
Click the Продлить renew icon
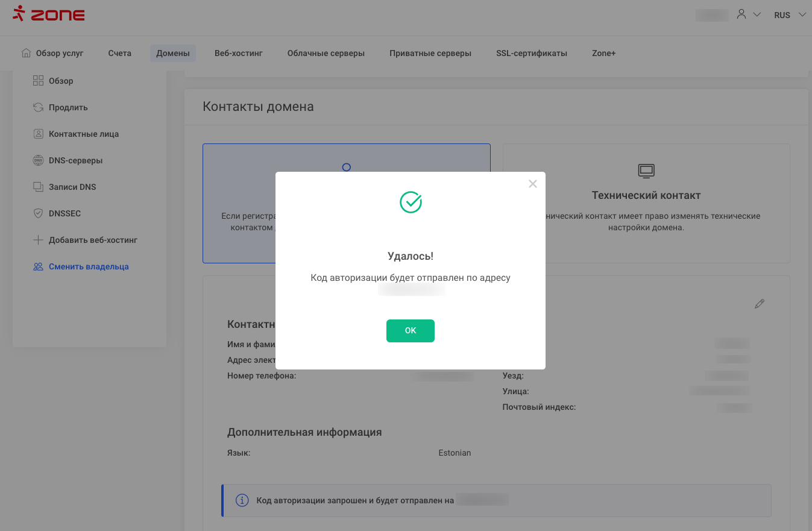point(38,107)
